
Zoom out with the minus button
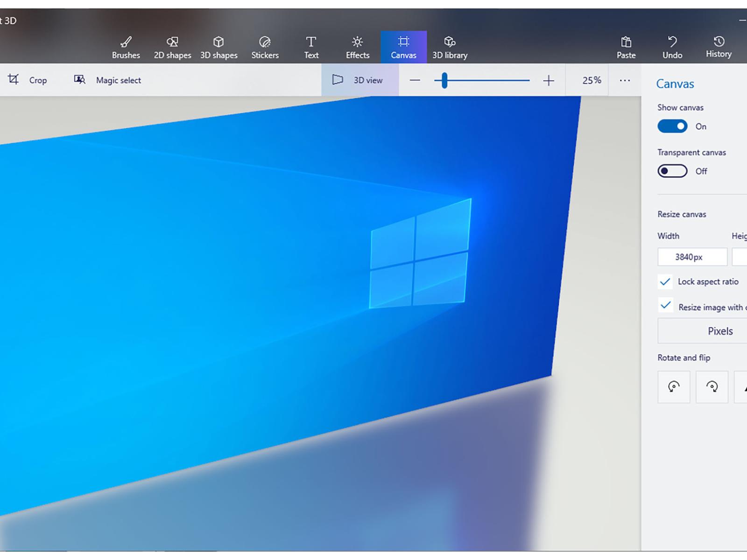point(415,80)
